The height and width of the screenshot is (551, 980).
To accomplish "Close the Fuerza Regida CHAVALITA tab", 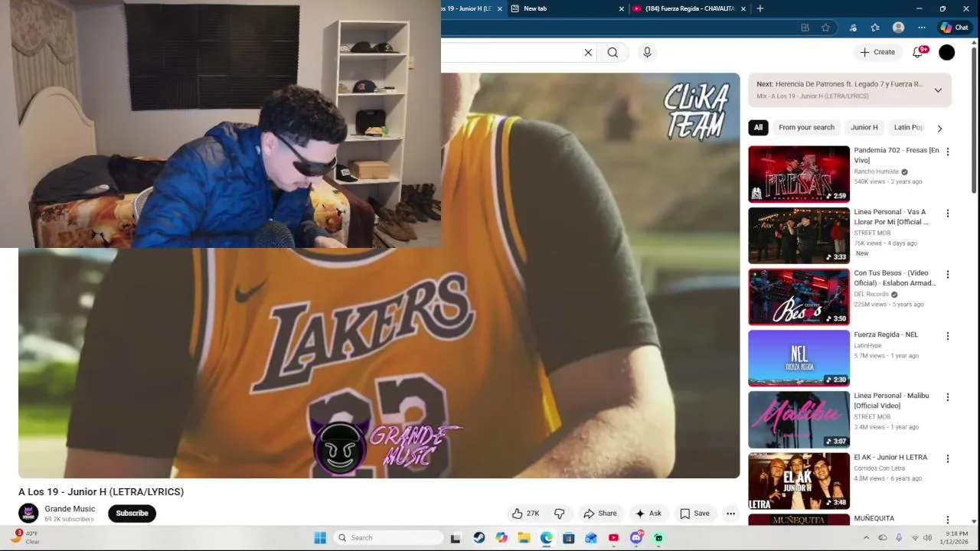I will (x=741, y=8).
